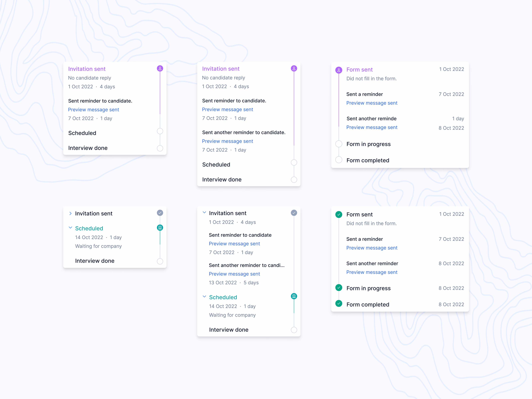Click 'Did not fill in the form.' under purple Form sent

(x=371, y=79)
